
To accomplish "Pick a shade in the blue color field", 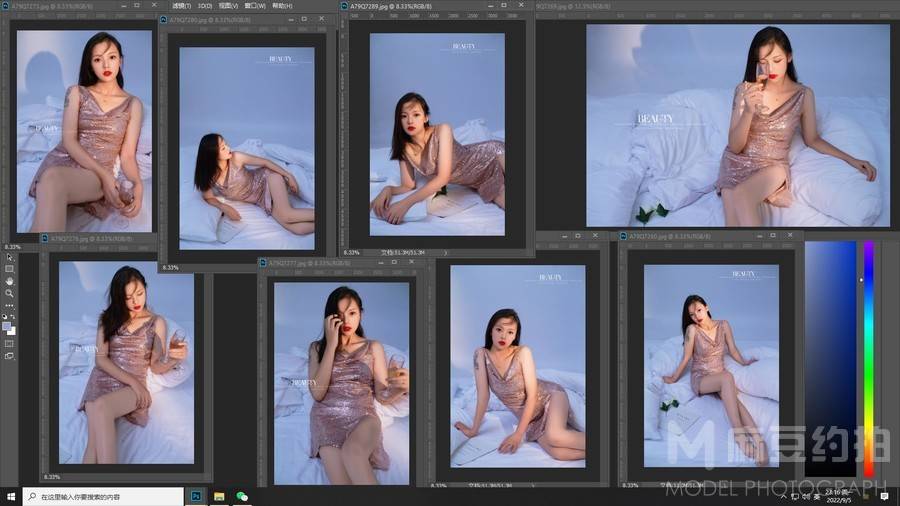I will click(x=830, y=359).
